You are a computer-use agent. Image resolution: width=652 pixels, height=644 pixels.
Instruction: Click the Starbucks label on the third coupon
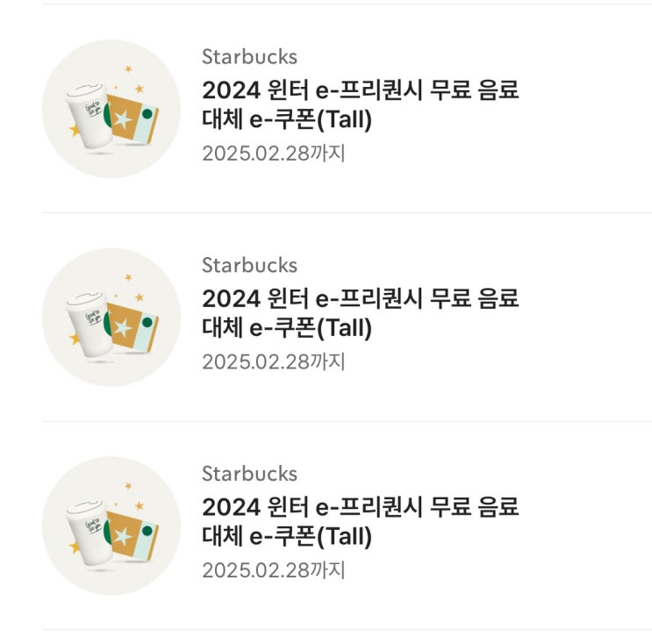tap(249, 474)
